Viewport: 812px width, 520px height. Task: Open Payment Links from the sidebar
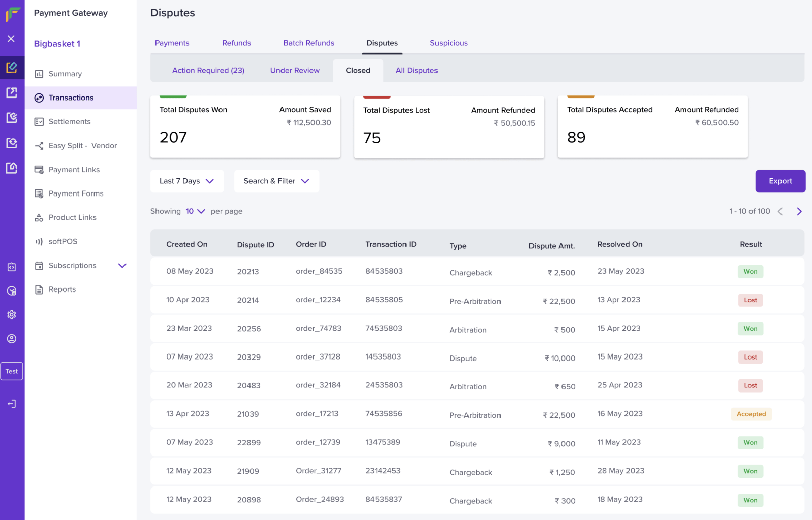pyautogui.click(x=39, y=170)
